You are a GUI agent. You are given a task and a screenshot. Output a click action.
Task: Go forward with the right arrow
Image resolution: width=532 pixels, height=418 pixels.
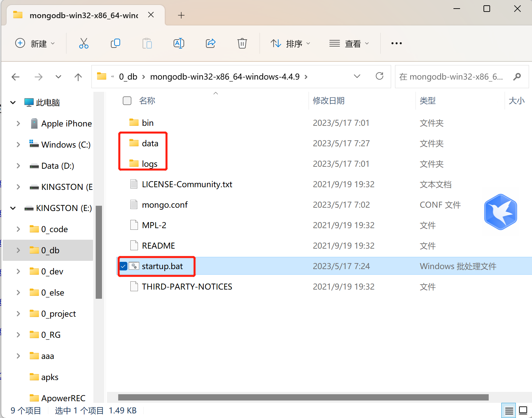click(39, 77)
